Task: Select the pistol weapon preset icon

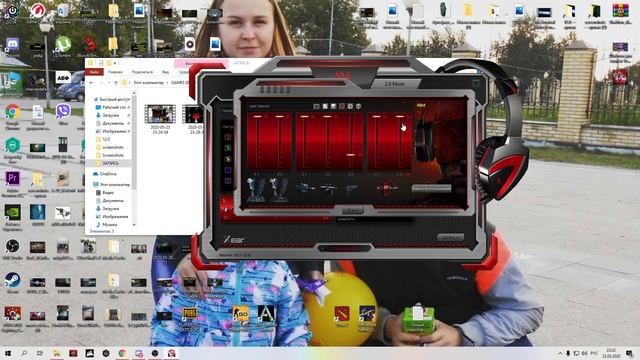Action: [351, 188]
